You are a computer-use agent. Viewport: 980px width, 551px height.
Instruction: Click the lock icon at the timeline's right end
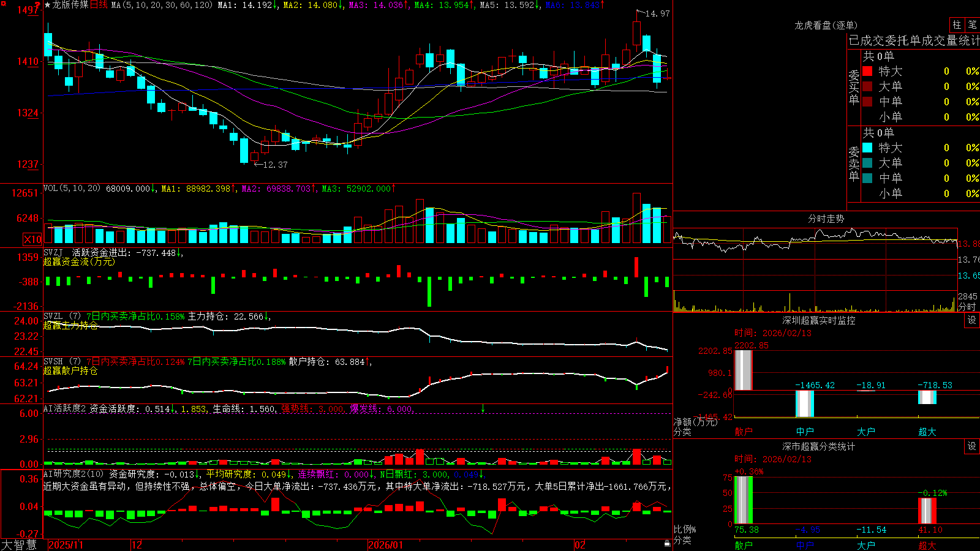coord(667,544)
